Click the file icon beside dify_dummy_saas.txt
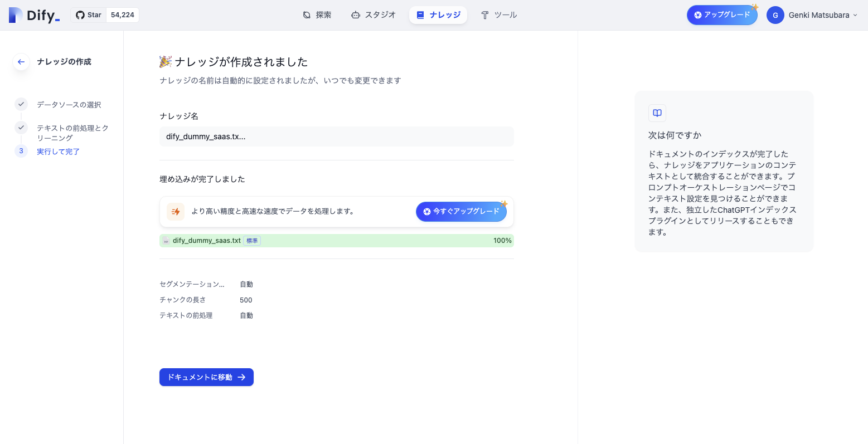868x444 pixels. click(x=166, y=241)
